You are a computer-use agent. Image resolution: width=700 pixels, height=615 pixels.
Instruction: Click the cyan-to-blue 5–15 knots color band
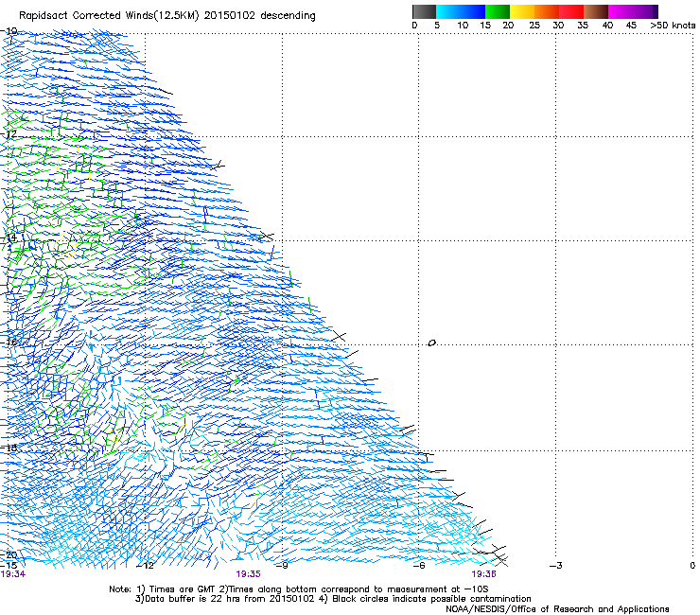pyautogui.click(x=461, y=11)
